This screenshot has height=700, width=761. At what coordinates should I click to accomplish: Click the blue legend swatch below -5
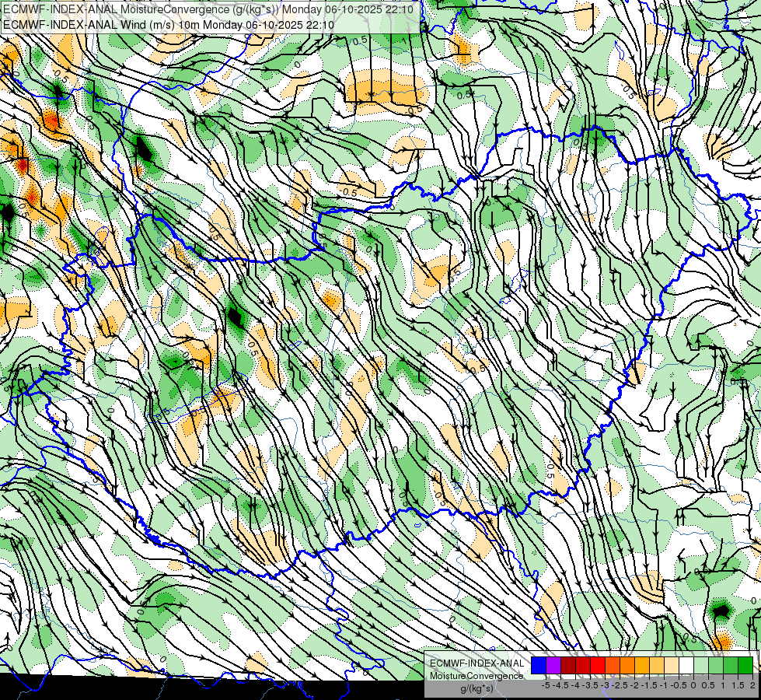pyautogui.click(x=539, y=665)
